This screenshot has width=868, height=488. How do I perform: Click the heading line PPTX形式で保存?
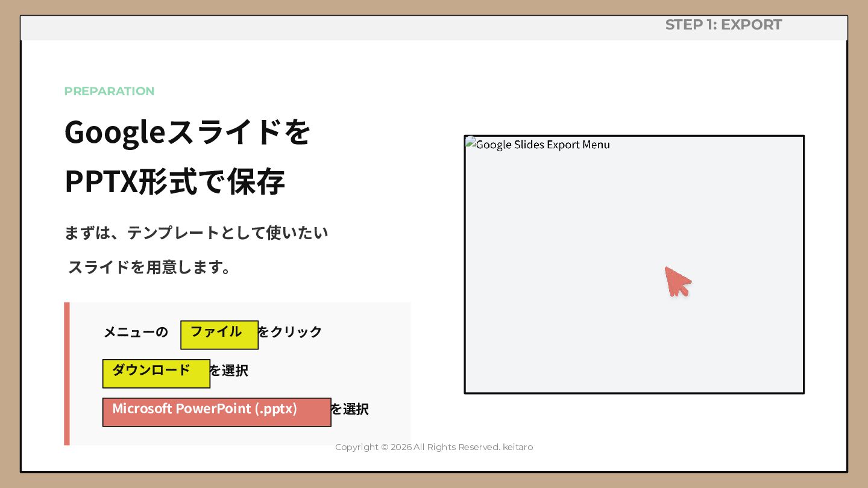175,181
